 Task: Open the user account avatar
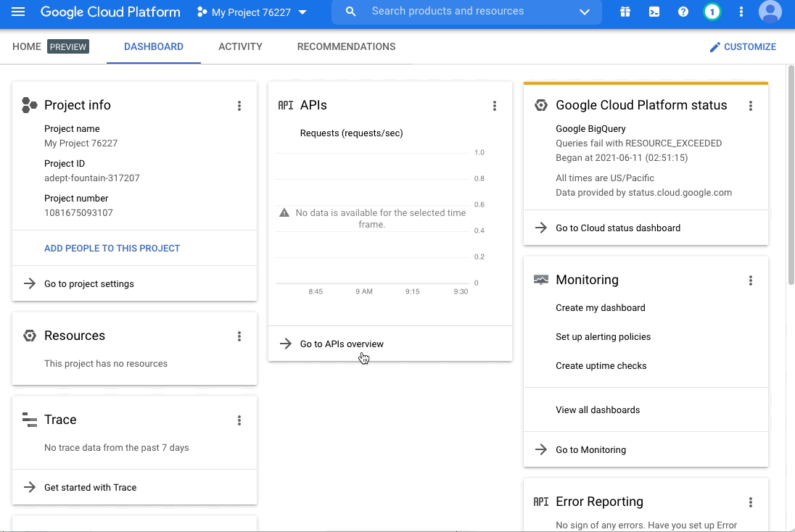click(770, 12)
